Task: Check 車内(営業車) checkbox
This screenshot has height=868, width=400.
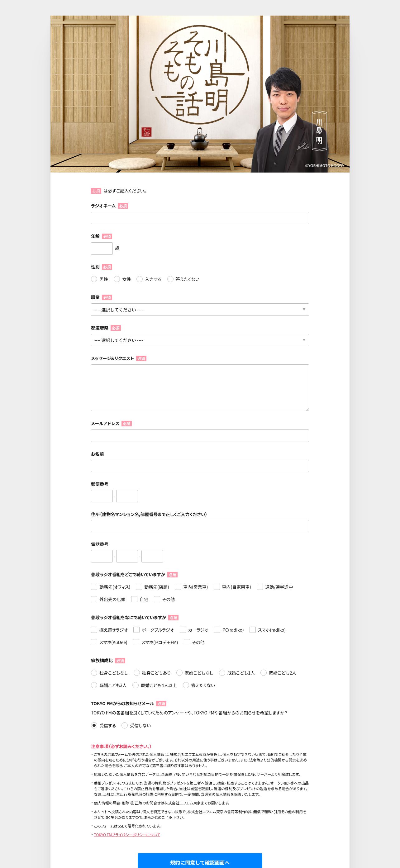Action: coord(178,587)
